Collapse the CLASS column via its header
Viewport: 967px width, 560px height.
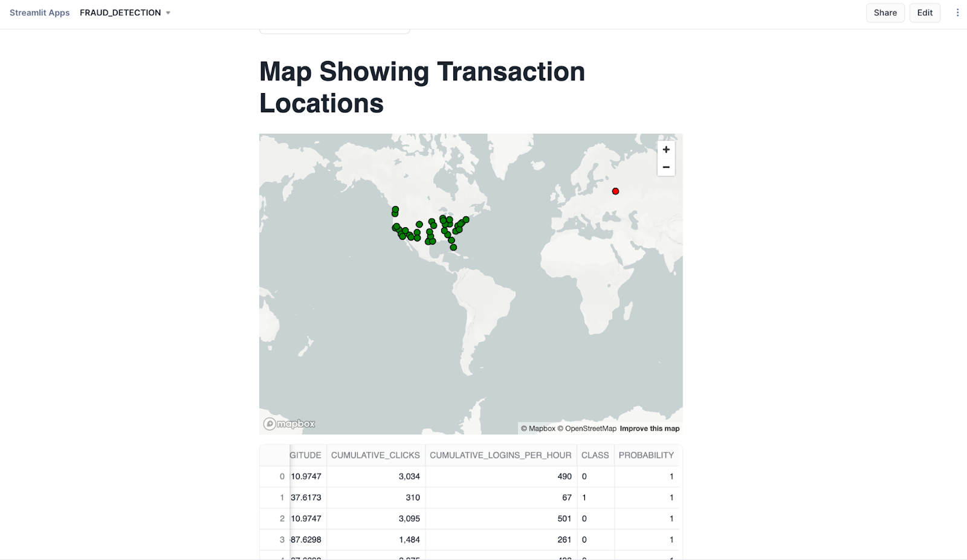[x=595, y=455]
